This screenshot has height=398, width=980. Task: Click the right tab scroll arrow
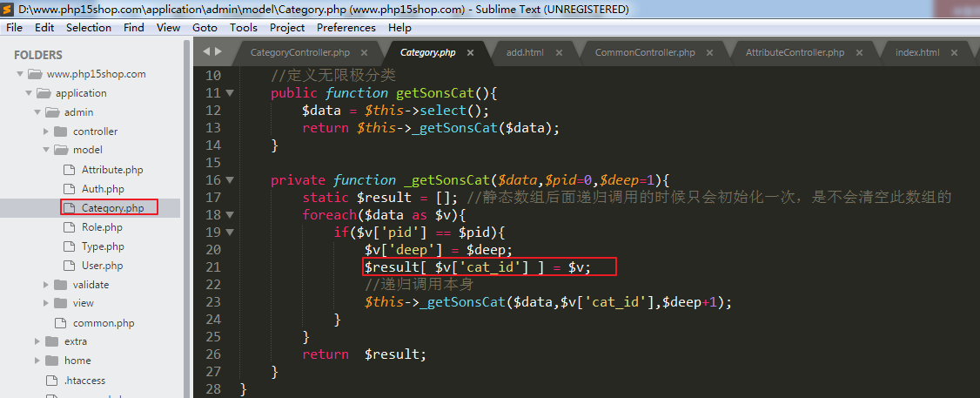point(218,51)
